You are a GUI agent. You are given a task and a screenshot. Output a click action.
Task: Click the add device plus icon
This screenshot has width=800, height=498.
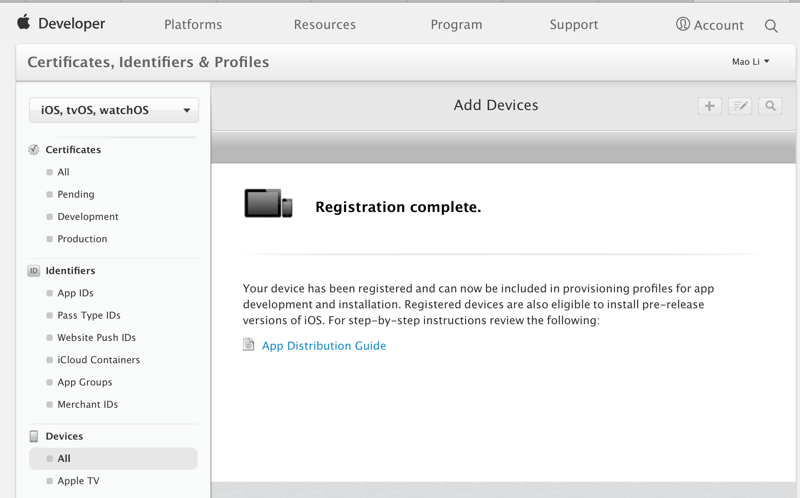709,106
